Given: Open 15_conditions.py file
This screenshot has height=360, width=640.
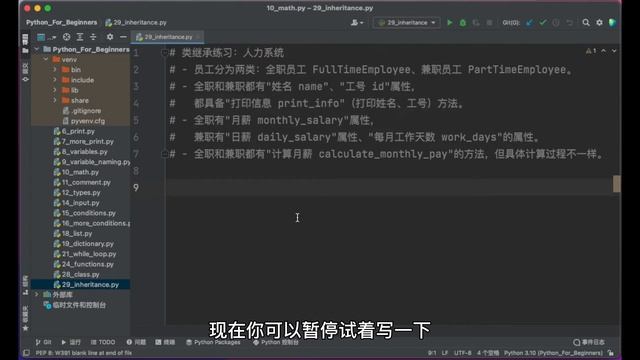Looking at the screenshot, I should 84,213.
